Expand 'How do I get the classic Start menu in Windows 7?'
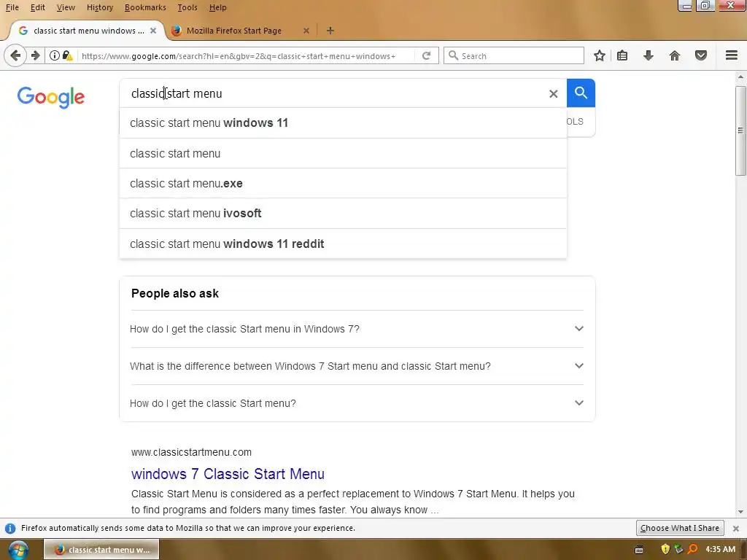 (357, 329)
